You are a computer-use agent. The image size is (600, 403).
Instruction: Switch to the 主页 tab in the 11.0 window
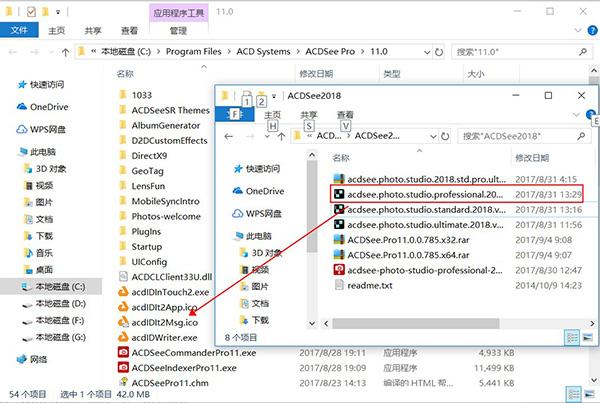click(57, 30)
